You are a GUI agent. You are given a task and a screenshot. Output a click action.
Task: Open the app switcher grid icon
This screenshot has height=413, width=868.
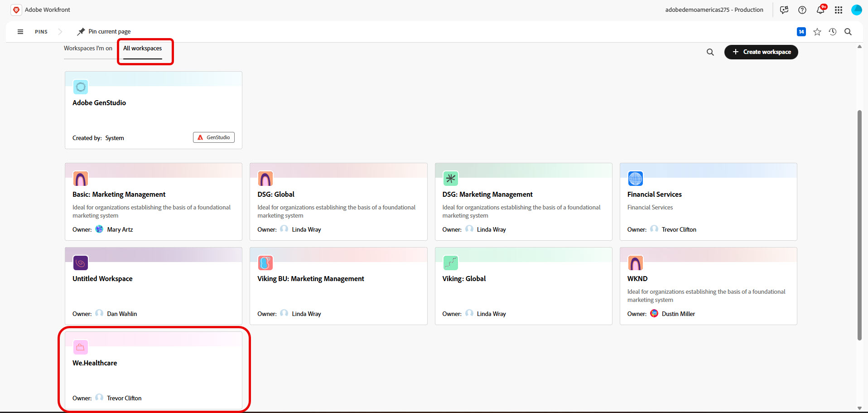[839, 10]
